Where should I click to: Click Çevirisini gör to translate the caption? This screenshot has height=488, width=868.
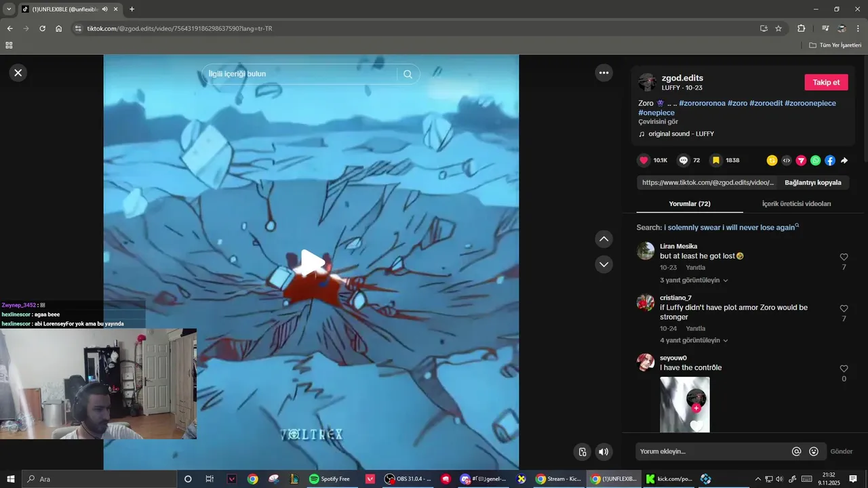pyautogui.click(x=658, y=122)
